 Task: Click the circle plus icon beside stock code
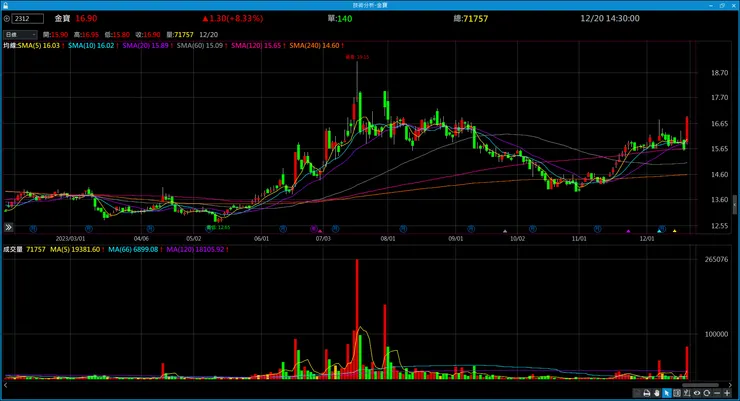[7, 19]
